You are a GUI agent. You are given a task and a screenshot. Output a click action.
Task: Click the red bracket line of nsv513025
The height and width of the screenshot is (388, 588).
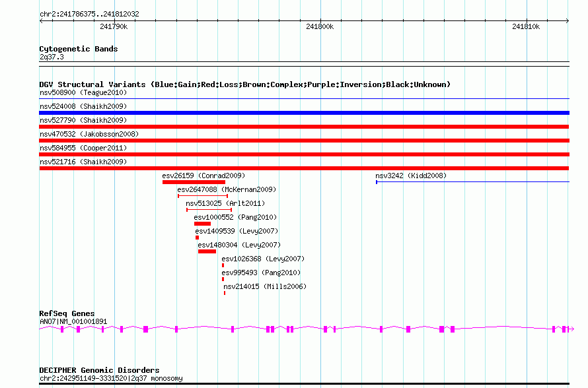coord(209,210)
